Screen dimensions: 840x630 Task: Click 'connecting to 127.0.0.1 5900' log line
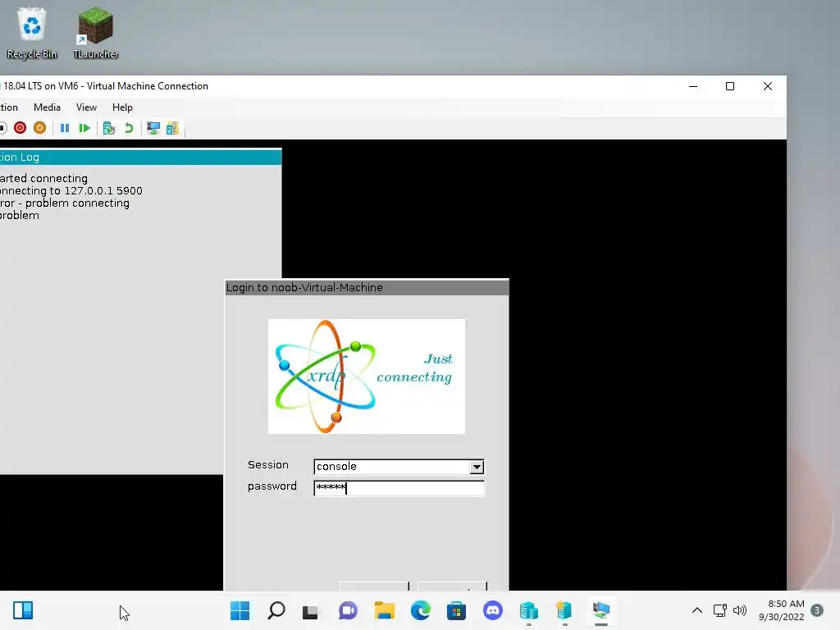point(71,190)
